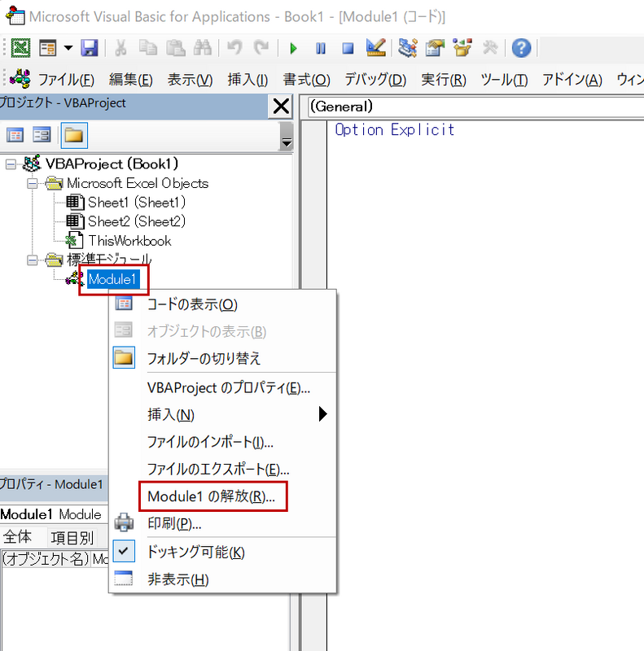Open the insert object dropdown arrow
The height and width of the screenshot is (651, 644).
point(68,48)
